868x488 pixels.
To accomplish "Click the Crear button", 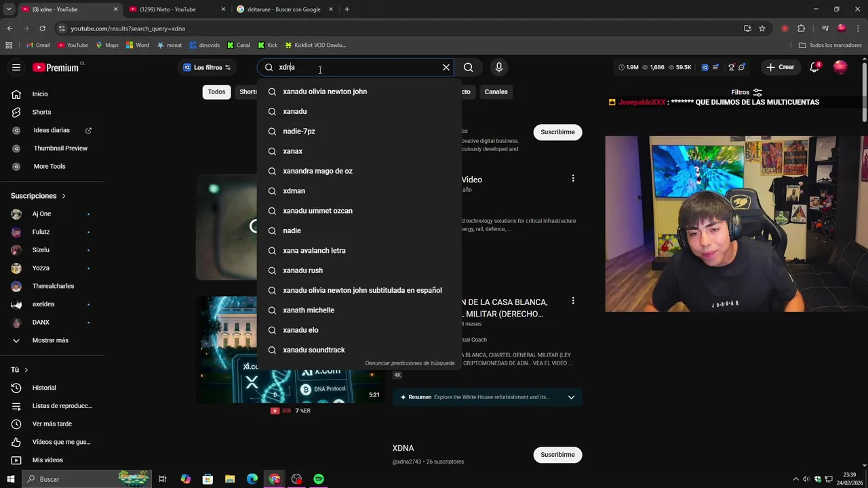I will (781, 67).
